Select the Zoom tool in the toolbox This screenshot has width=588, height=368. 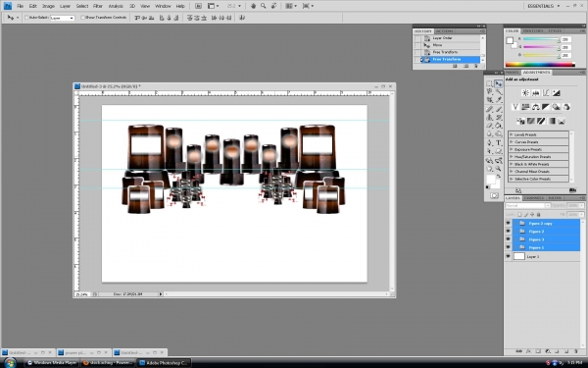499,169
